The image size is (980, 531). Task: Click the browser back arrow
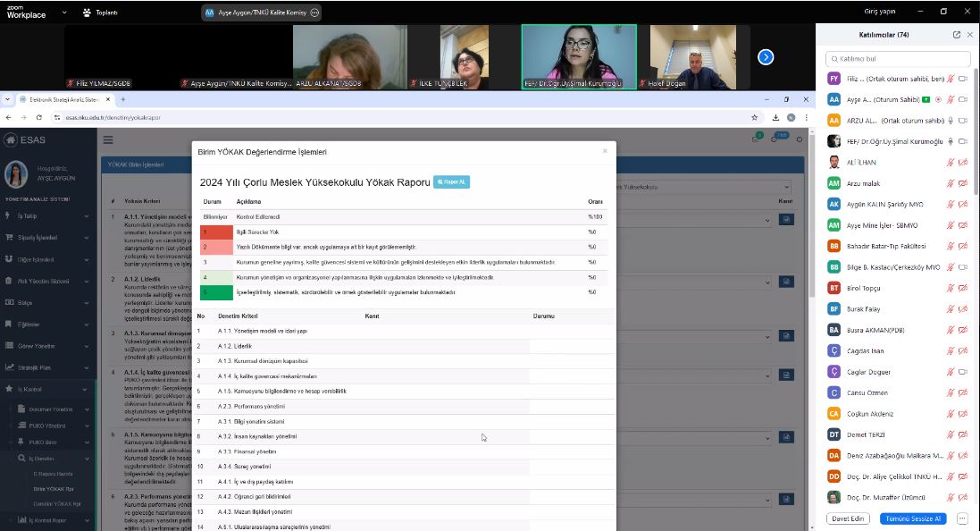8,118
